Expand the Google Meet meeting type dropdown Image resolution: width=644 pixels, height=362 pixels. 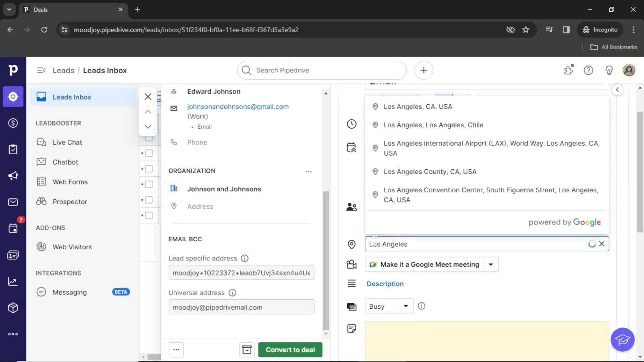click(x=491, y=264)
